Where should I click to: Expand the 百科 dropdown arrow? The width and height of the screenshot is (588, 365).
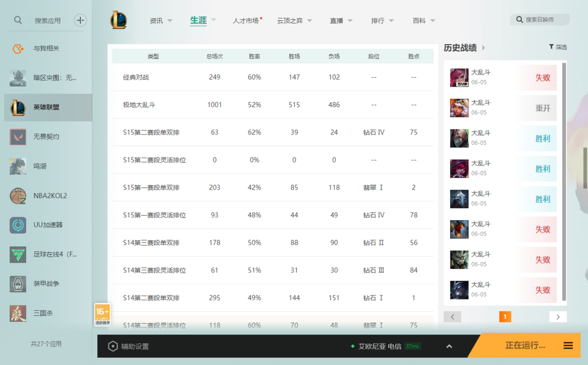432,21
